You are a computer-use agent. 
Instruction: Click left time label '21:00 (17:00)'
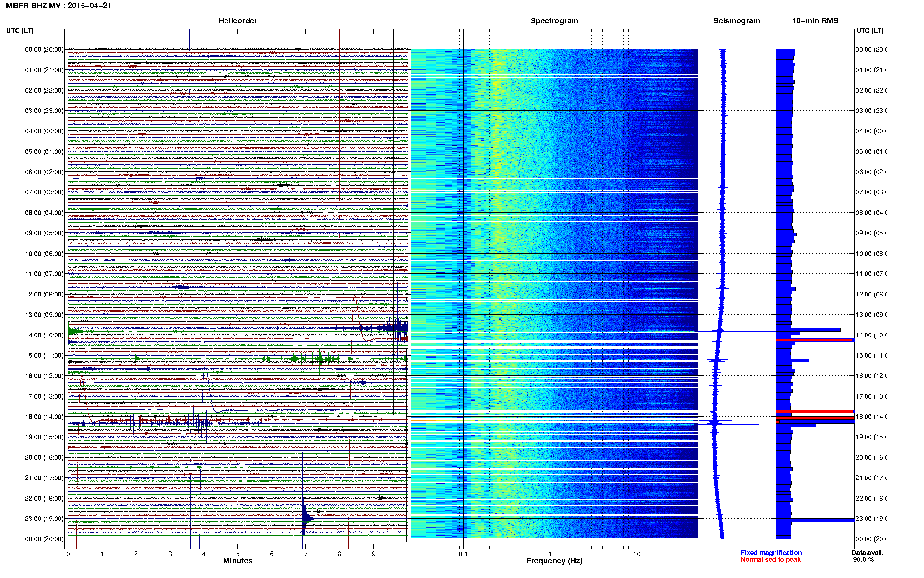(44, 478)
